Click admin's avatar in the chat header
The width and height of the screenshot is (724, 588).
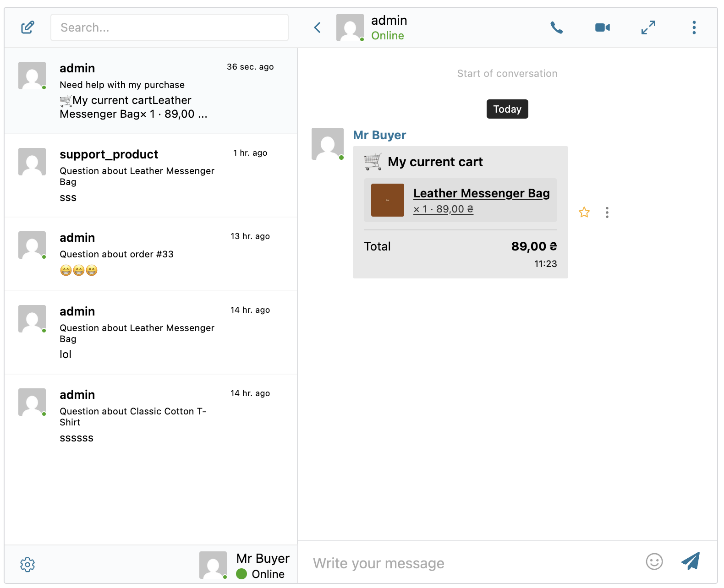pos(350,27)
